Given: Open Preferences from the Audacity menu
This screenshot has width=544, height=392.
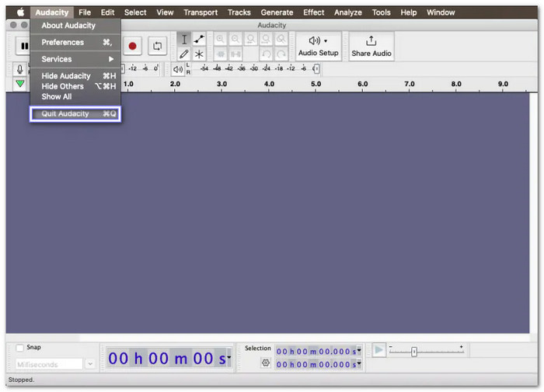Looking at the screenshot, I should pos(75,42).
